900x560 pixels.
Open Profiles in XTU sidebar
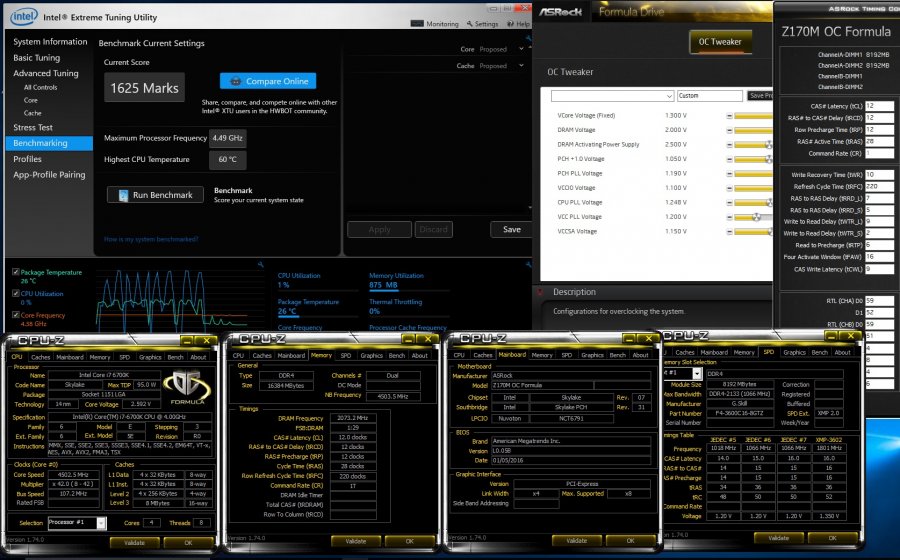point(28,159)
